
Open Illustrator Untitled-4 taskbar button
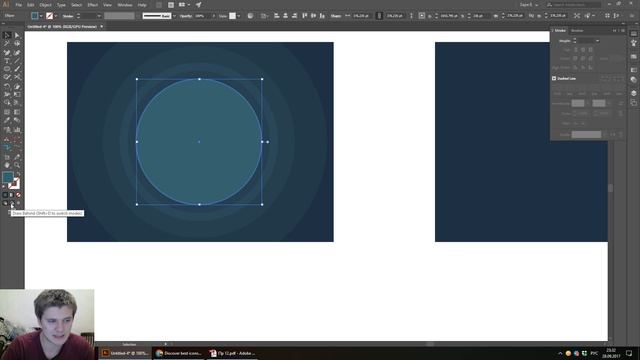pyautogui.click(x=125, y=353)
